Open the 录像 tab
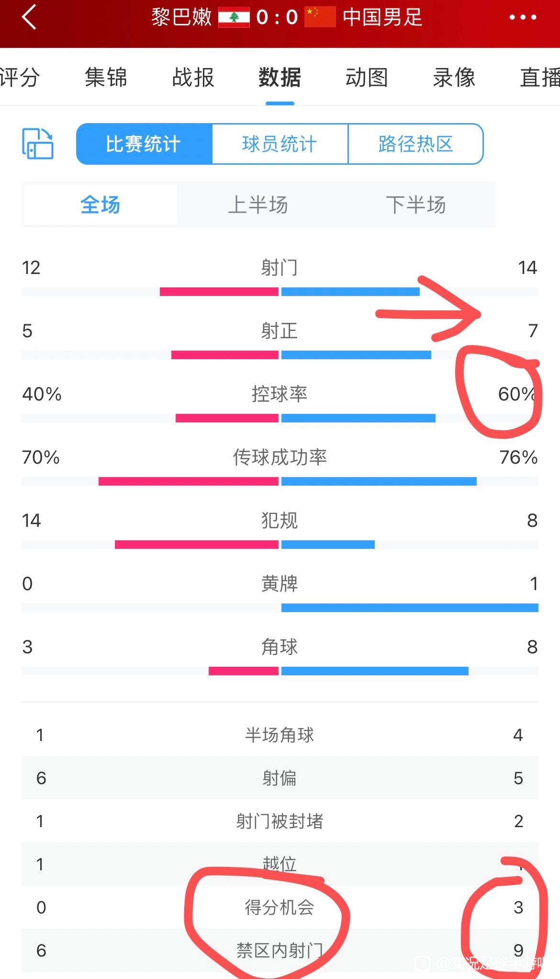 point(454,78)
